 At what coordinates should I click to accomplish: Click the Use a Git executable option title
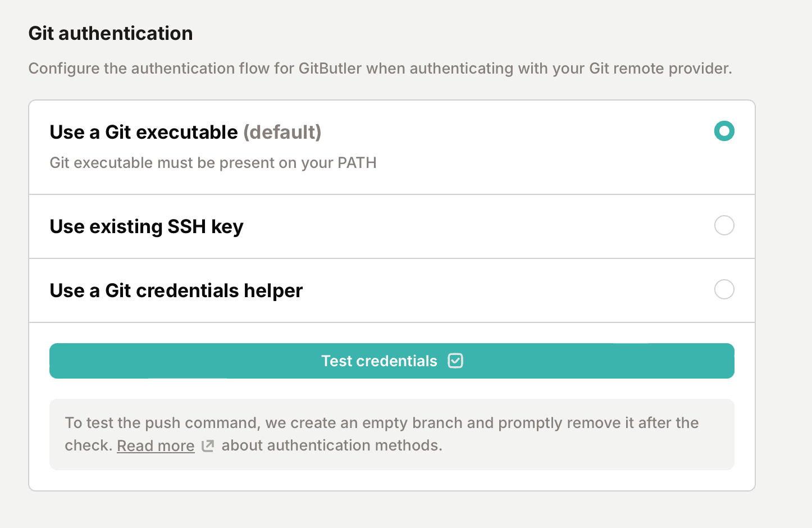click(144, 132)
